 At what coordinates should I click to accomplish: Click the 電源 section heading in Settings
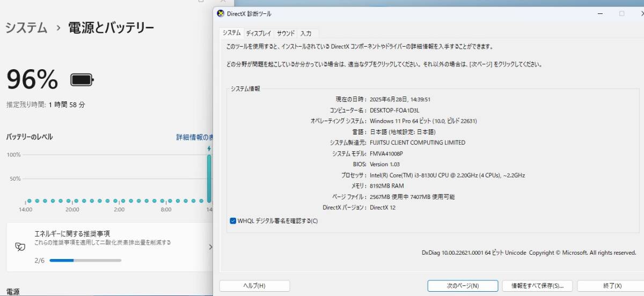(x=13, y=292)
